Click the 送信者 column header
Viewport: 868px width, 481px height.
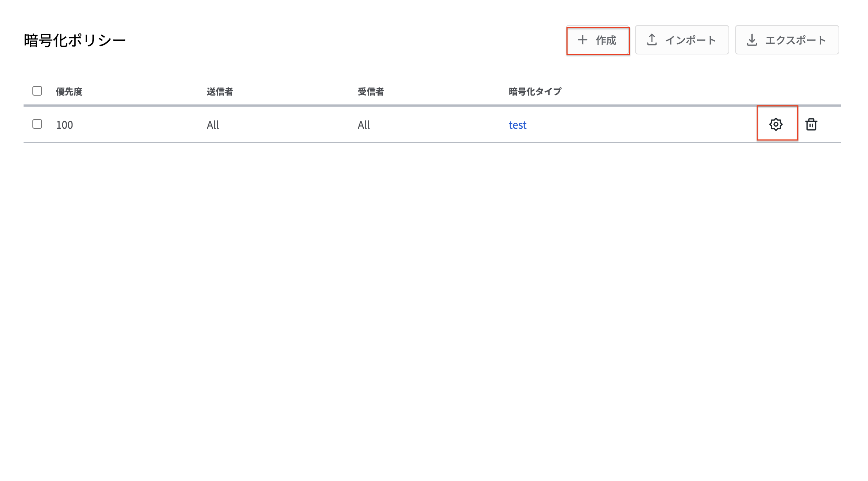(x=220, y=92)
